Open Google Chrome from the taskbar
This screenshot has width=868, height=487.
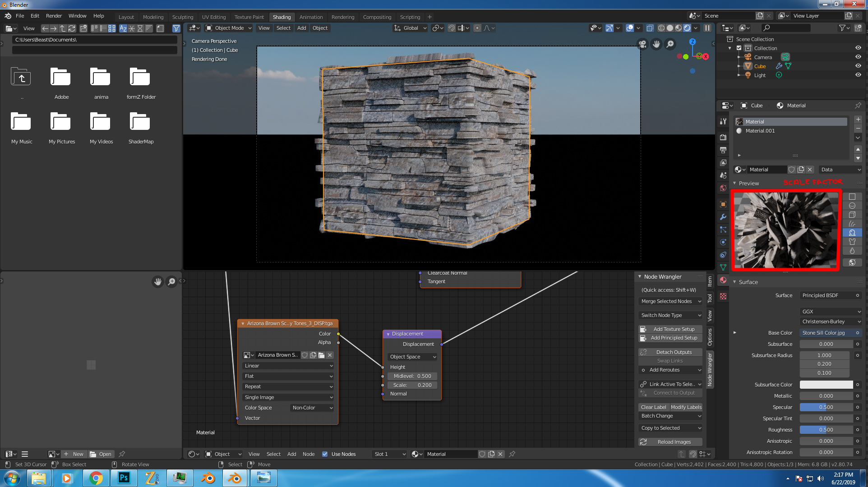[96, 478]
